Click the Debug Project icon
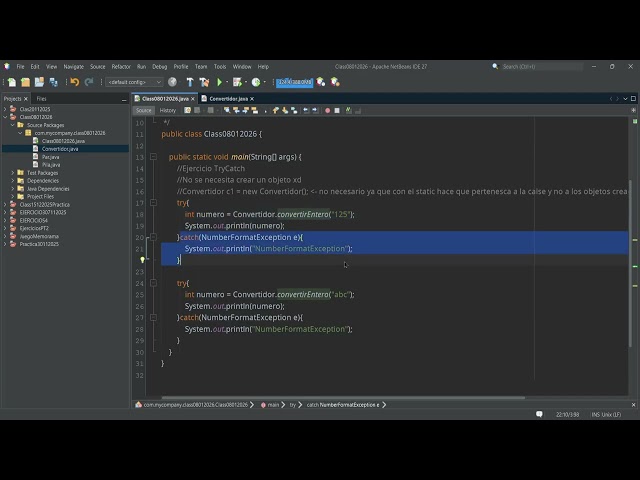This screenshot has height=480, width=640. click(237, 82)
